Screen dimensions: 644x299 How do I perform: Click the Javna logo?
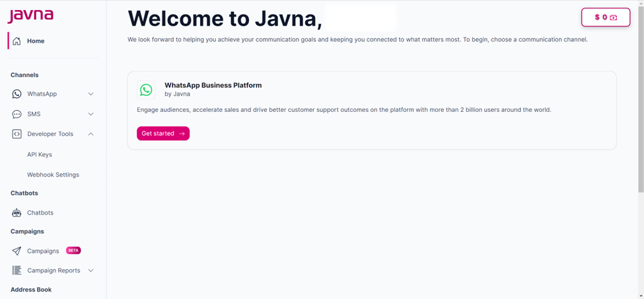tap(30, 16)
